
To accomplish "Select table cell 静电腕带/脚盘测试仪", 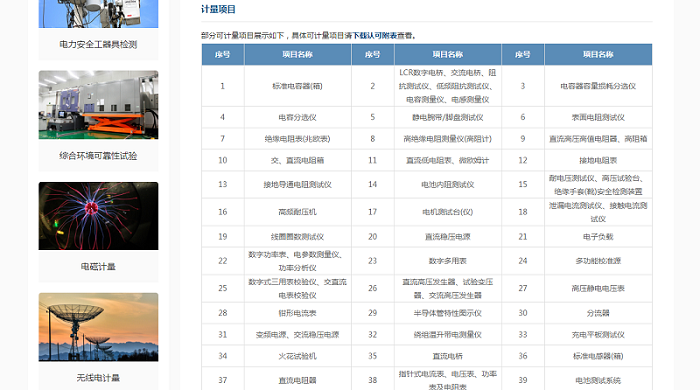I will [448, 117].
